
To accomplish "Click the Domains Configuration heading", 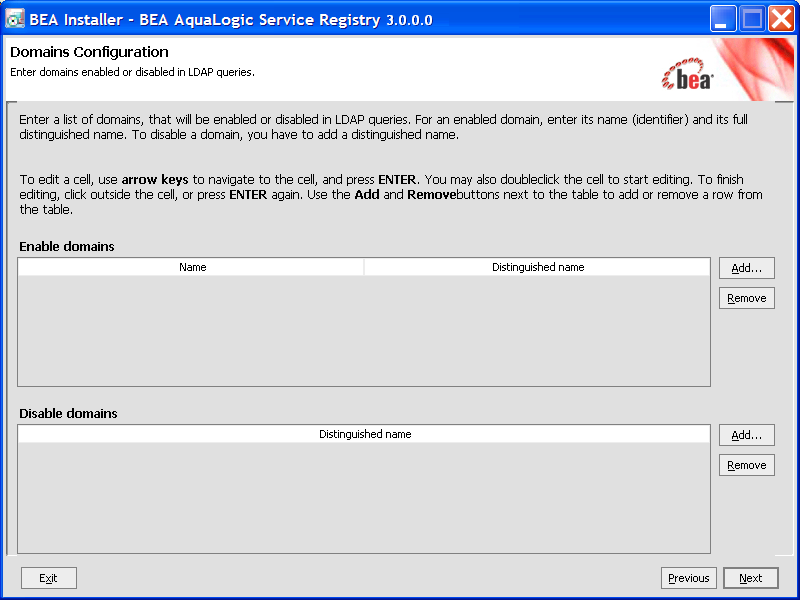I will [89, 52].
